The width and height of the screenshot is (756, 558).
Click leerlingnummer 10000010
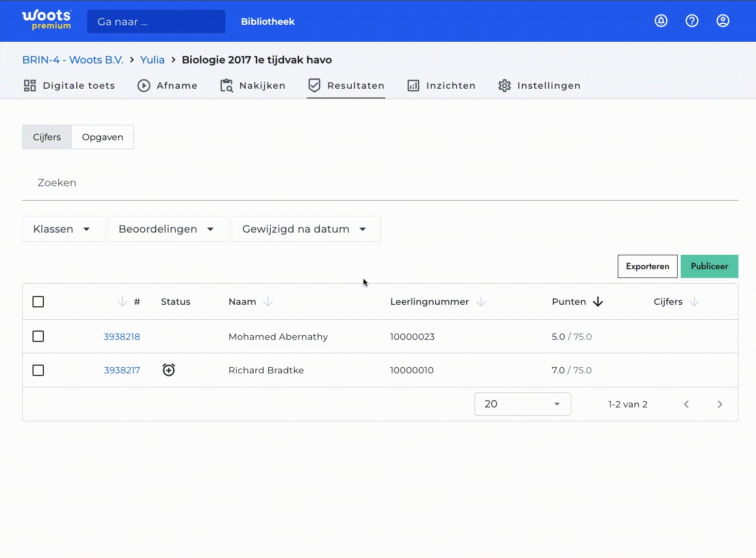tap(412, 370)
